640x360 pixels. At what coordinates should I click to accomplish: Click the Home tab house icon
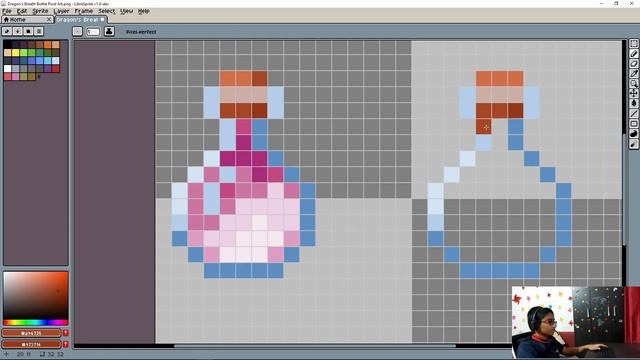pyautogui.click(x=6, y=19)
